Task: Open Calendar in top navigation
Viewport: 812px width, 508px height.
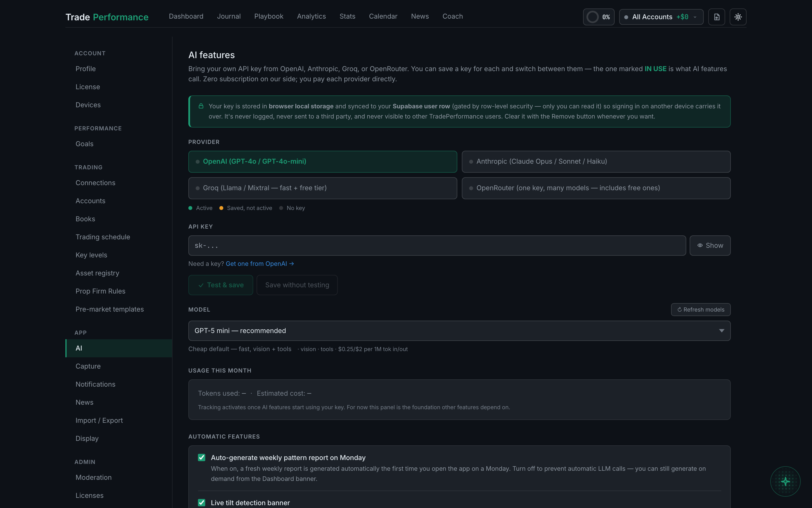Action: pyautogui.click(x=383, y=16)
